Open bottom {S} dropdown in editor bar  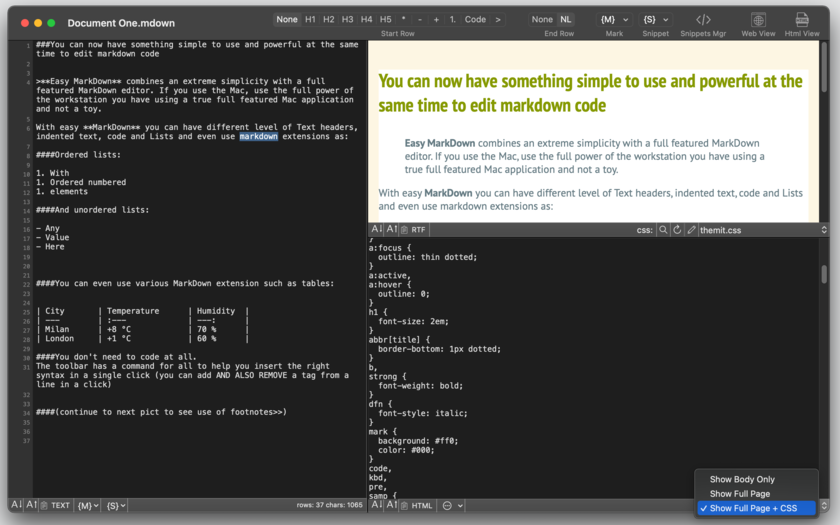coord(115,505)
